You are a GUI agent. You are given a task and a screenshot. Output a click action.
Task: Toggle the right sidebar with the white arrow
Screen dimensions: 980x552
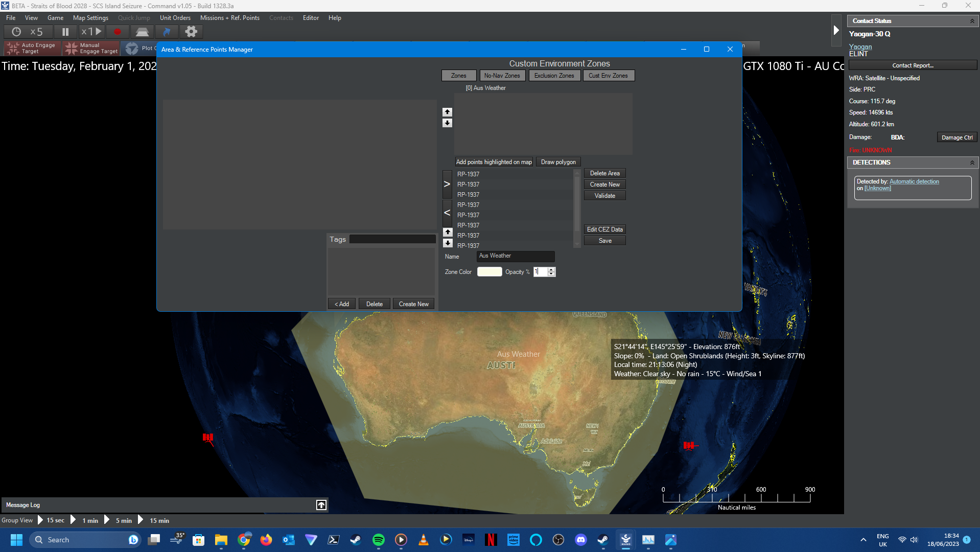point(836,30)
